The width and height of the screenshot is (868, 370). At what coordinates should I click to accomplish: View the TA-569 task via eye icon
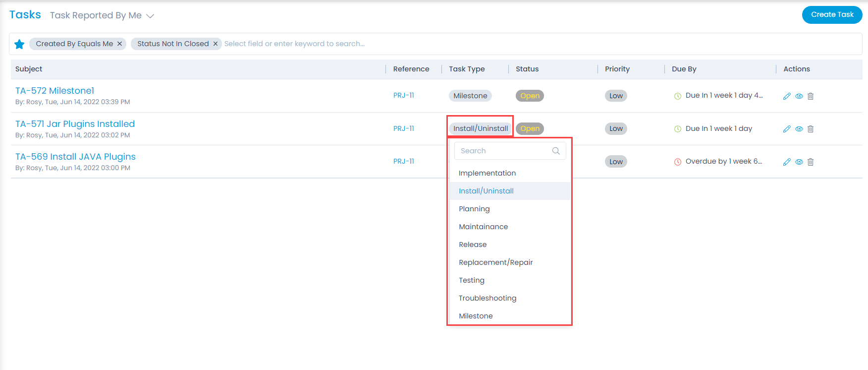click(x=799, y=162)
